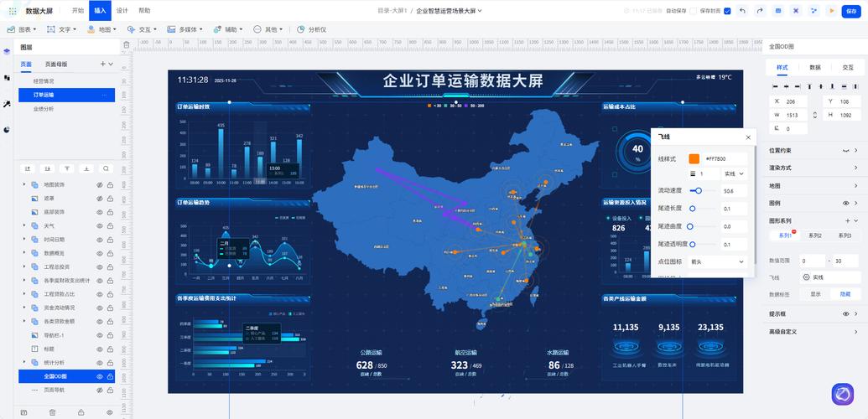The height and width of the screenshot is (419, 868).
Task: Hide the 全国OD图 layer
Action: tap(100, 376)
